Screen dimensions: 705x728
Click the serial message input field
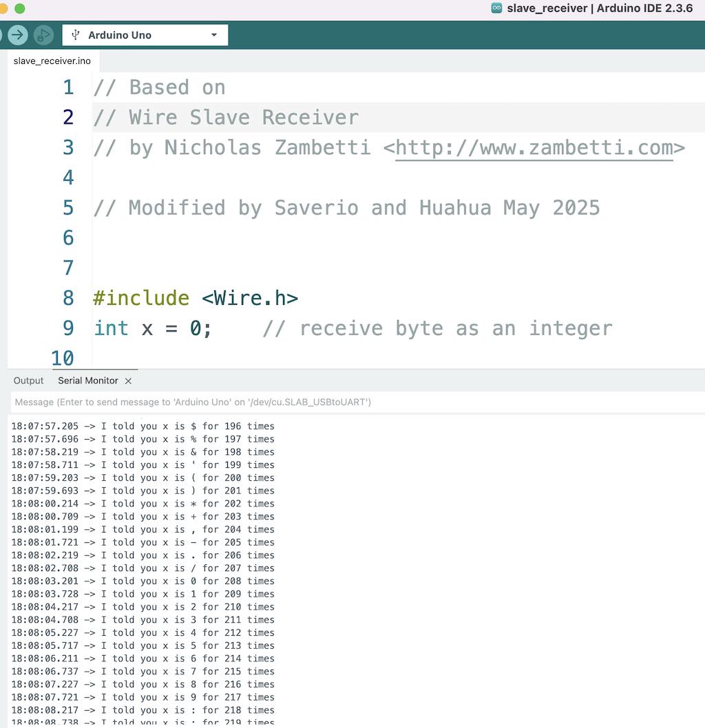(357, 402)
